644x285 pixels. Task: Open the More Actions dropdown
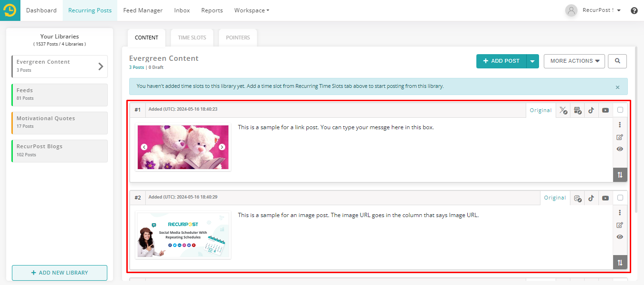574,61
